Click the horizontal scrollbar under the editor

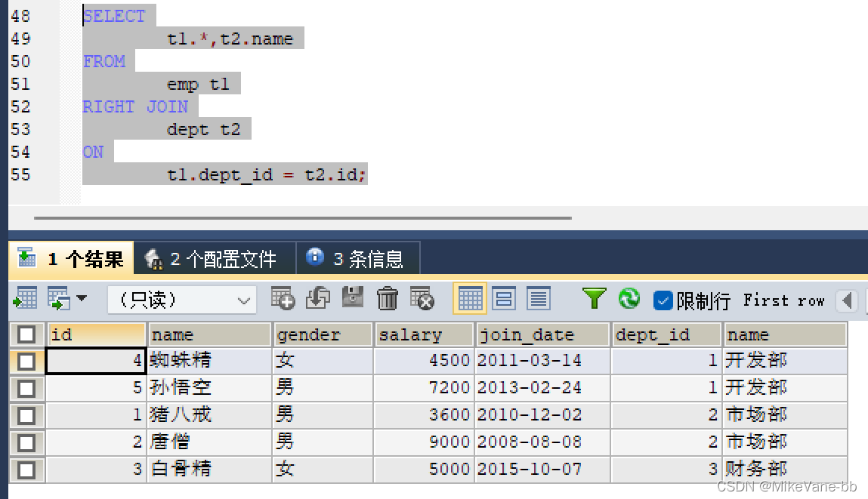click(x=303, y=218)
